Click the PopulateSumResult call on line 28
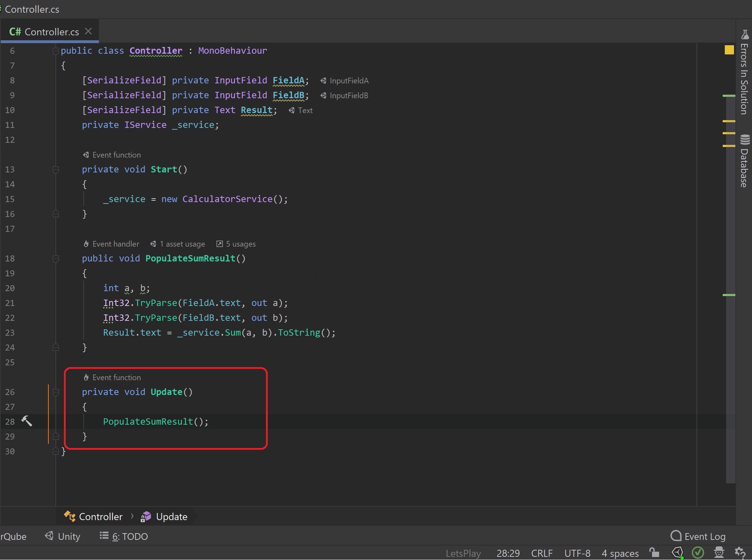The width and height of the screenshot is (752, 560). point(148,422)
